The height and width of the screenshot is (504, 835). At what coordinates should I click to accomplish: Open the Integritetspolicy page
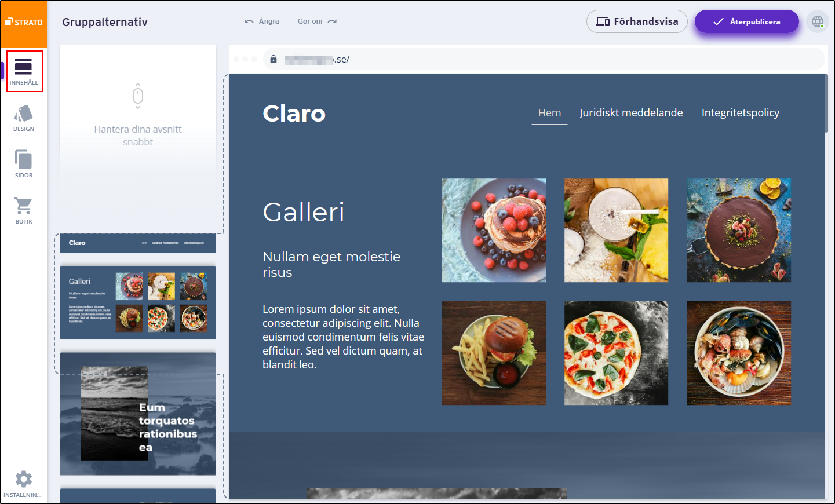pyautogui.click(x=740, y=112)
